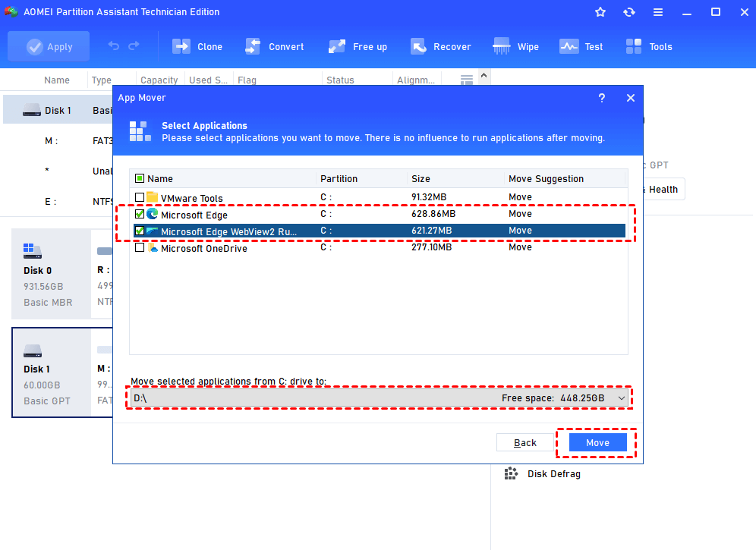Click the Back button

coord(525,442)
